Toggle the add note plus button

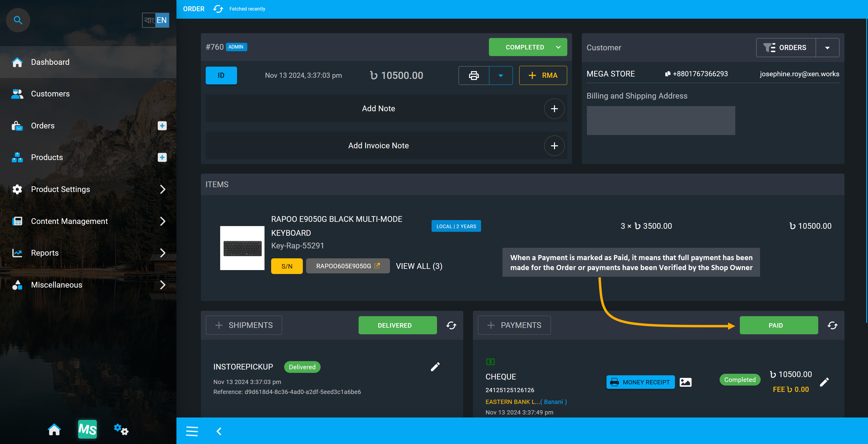click(554, 109)
